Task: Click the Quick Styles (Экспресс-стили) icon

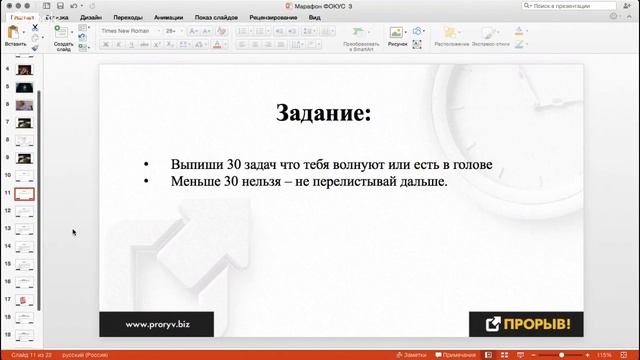Action: pos(489,33)
